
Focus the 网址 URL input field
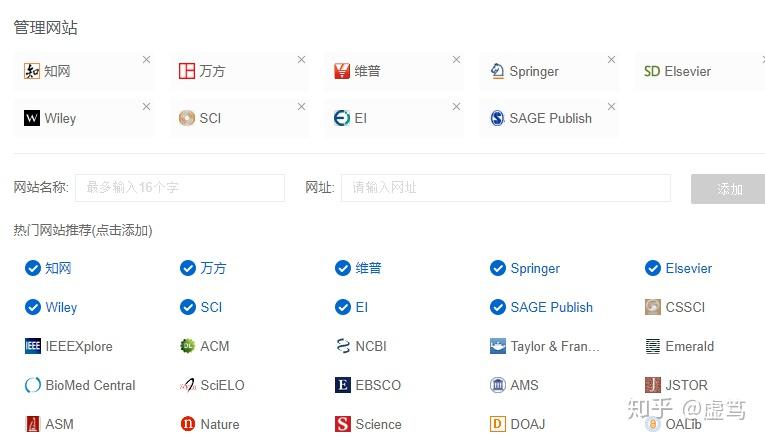506,188
